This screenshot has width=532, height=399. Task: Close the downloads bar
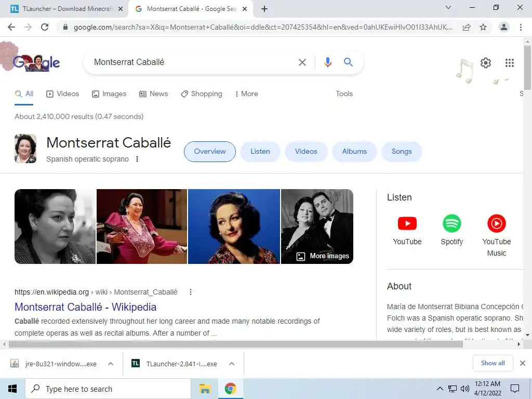coord(523,363)
